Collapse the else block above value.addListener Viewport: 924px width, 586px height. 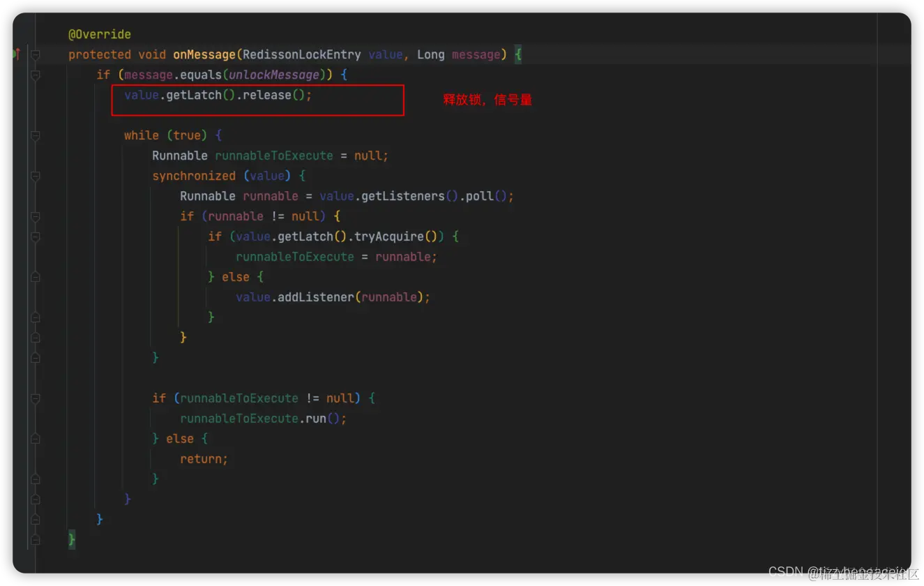tap(36, 277)
